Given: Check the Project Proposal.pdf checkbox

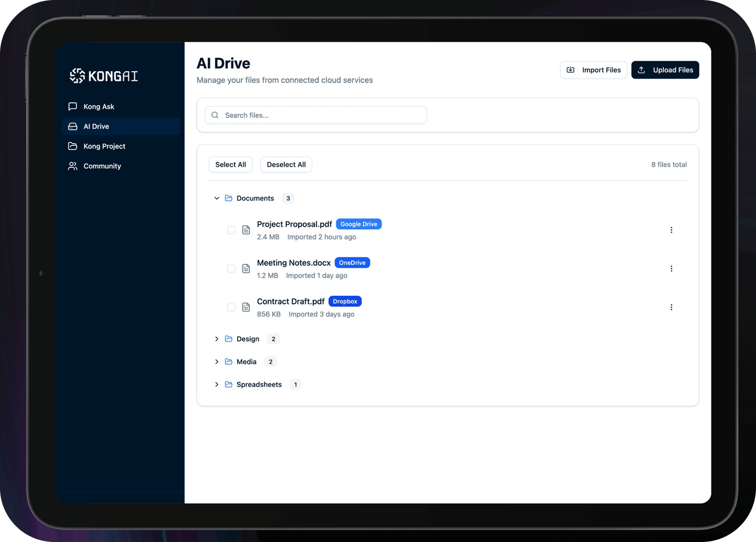Looking at the screenshot, I should (231, 230).
